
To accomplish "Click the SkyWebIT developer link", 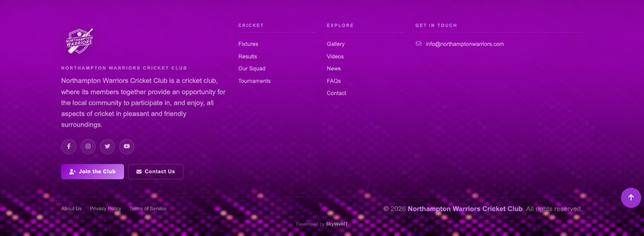I will click(x=337, y=224).
